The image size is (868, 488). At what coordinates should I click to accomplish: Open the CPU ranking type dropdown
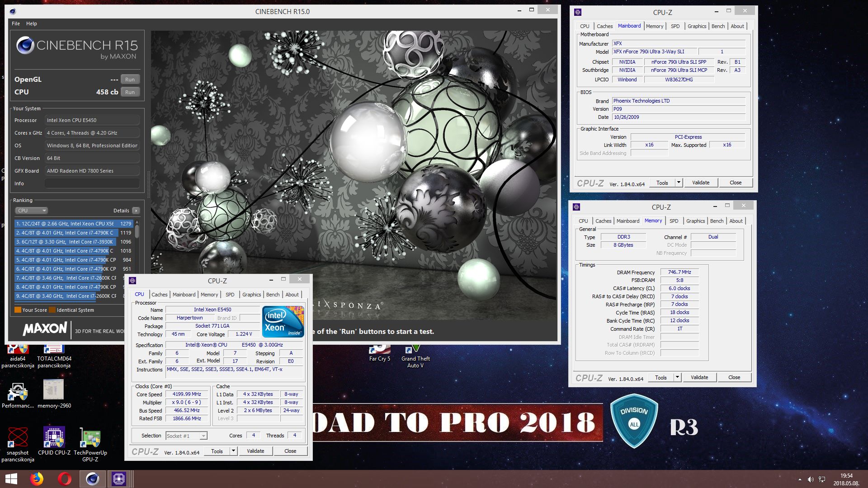(x=31, y=211)
